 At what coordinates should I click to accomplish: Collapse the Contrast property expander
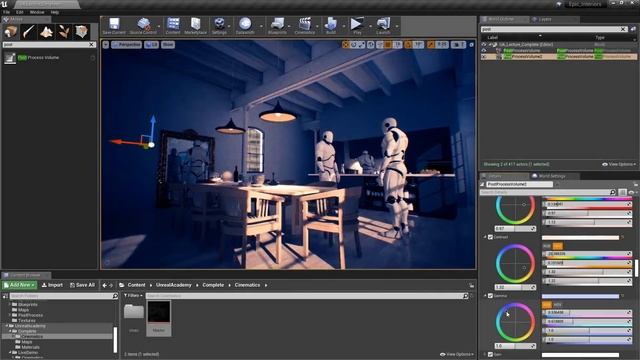pyautogui.click(x=485, y=237)
